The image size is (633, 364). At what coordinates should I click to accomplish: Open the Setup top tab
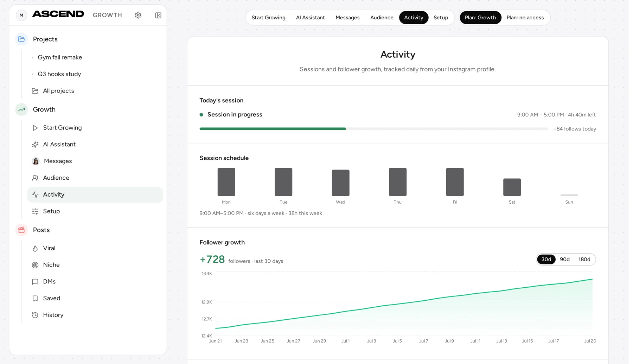(441, 18)
